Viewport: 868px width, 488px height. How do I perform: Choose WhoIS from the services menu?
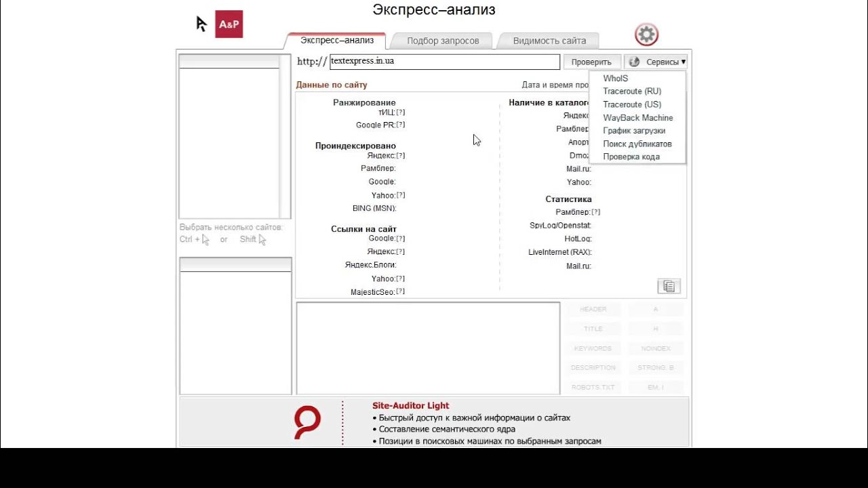pos(616,79)
